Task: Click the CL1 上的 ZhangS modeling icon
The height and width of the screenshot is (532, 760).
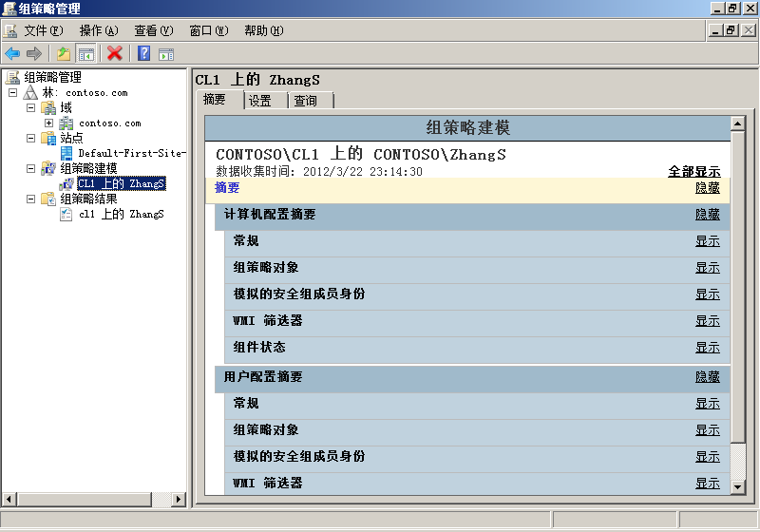Action: tap(66, 183)
